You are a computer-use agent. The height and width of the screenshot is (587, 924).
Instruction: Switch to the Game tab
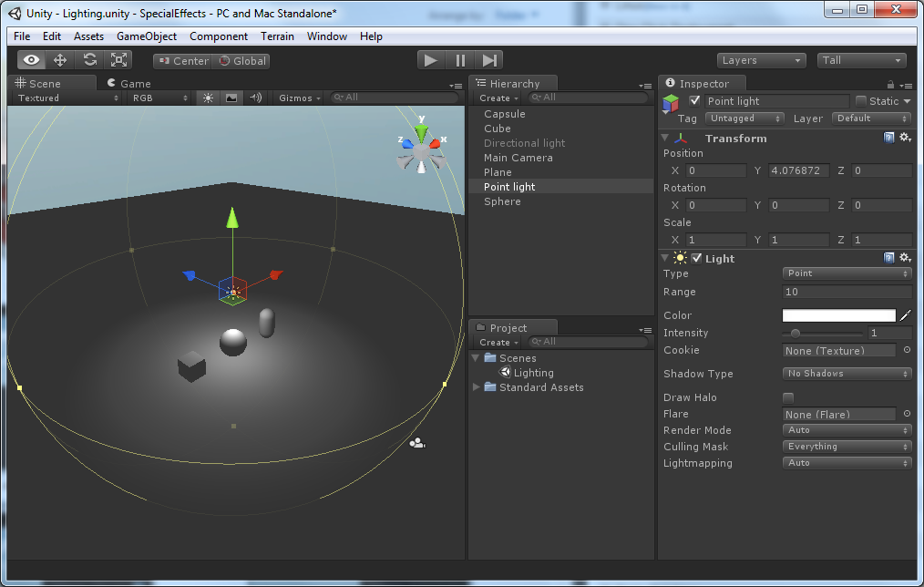coord(129,84)
